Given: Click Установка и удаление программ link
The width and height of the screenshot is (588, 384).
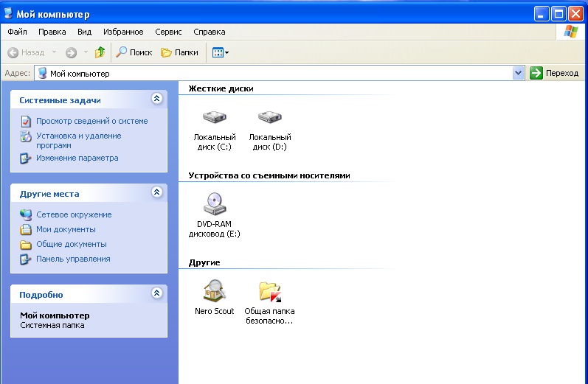Looking at the screenshot, I should (x=79, y=141).
